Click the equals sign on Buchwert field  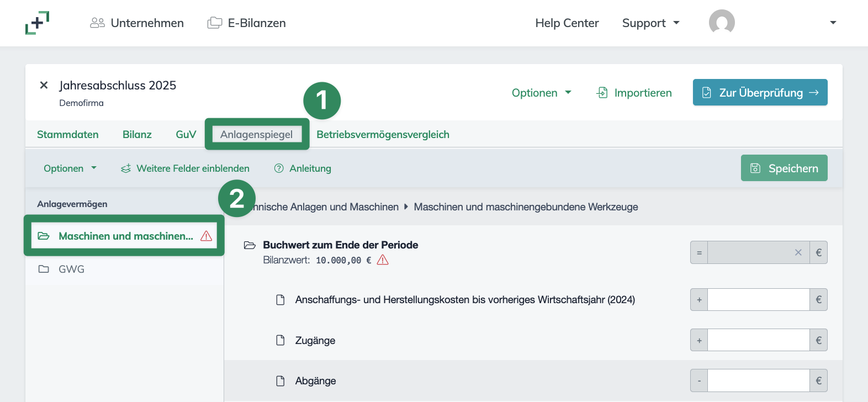point(699,252)
